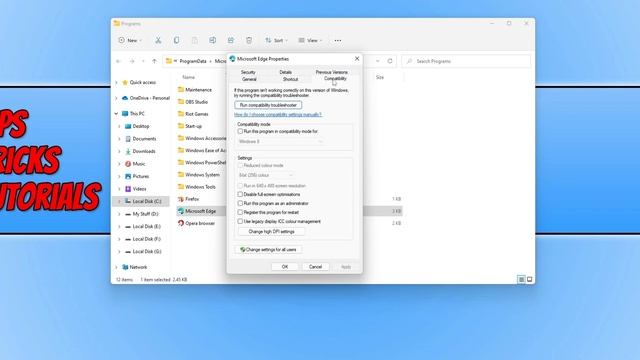Switch to the Security tab
Viewport: 640px width, 360px height.
click(248, 72)
